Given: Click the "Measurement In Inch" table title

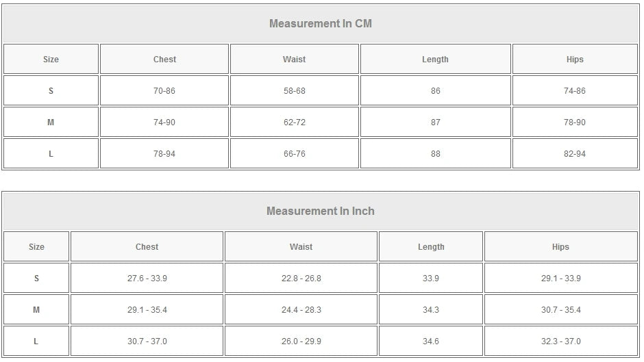Looking at the screenshot, I should tap(320, 211).
